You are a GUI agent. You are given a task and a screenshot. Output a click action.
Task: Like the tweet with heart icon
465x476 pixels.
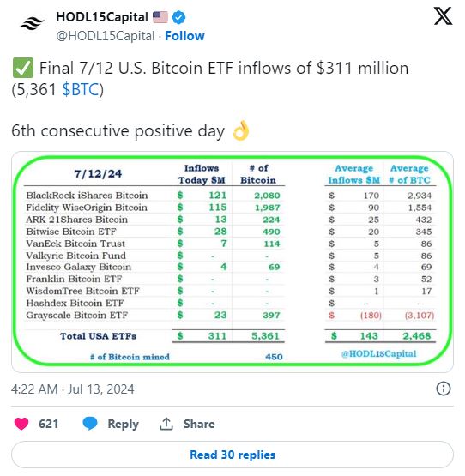click(x=21, y=424)
